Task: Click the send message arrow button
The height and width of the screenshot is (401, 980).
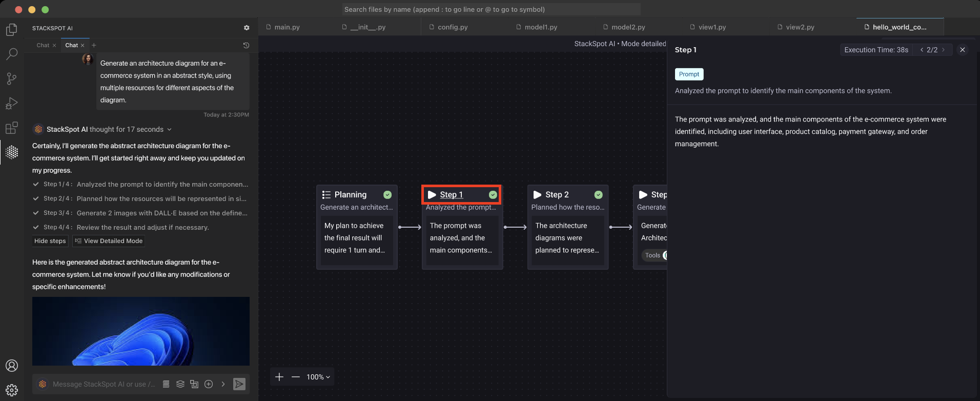Action: coord(239,384)
